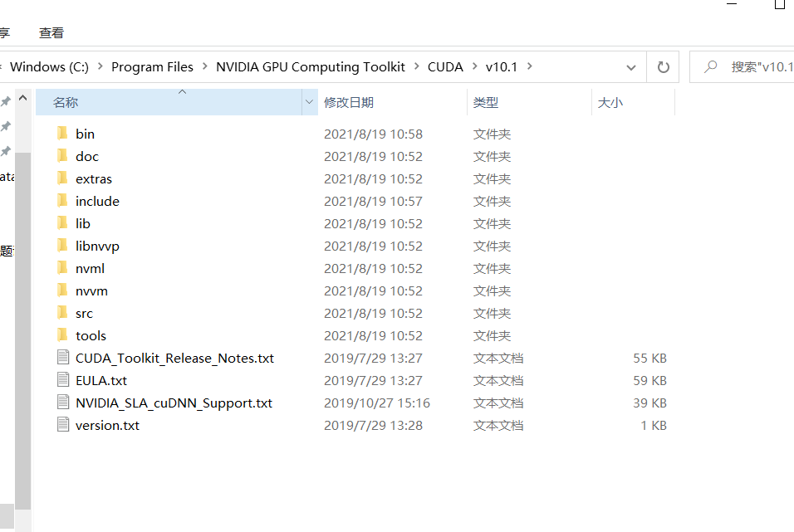Click the include folder name
The height and width of the screenshot is (532, 794).
(x=97, y=201)
